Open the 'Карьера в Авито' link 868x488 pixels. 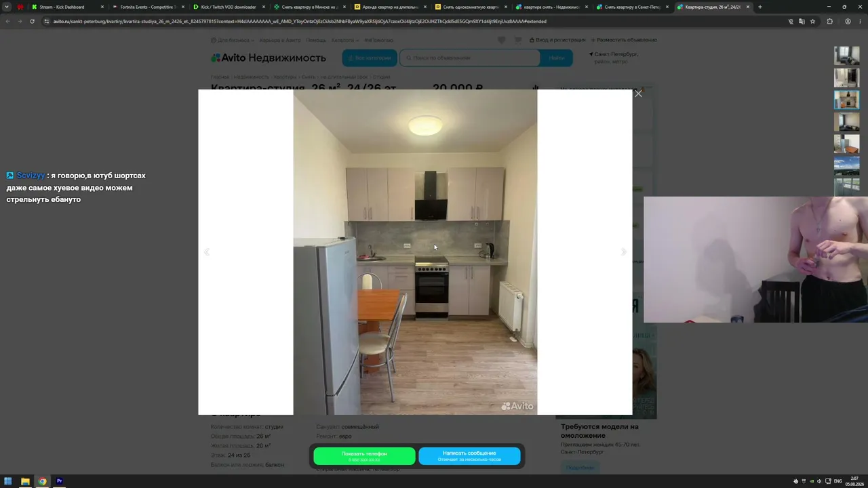[280, 40]
